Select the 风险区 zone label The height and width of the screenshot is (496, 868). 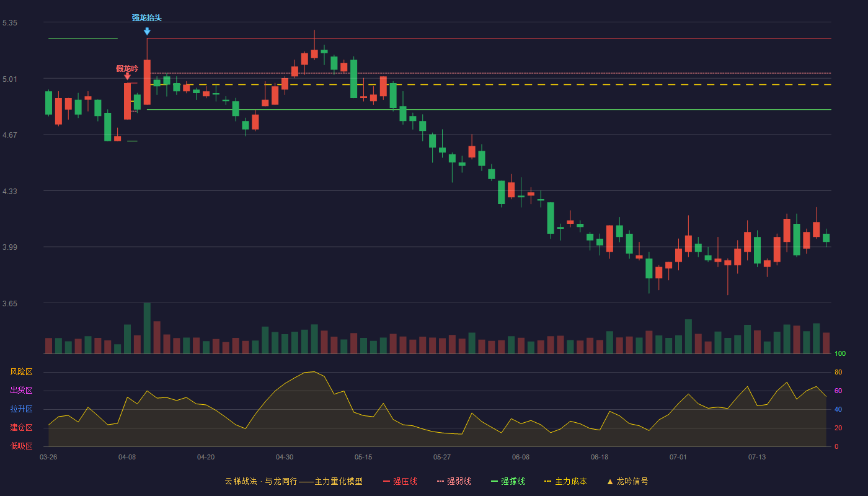coord(21,372)
